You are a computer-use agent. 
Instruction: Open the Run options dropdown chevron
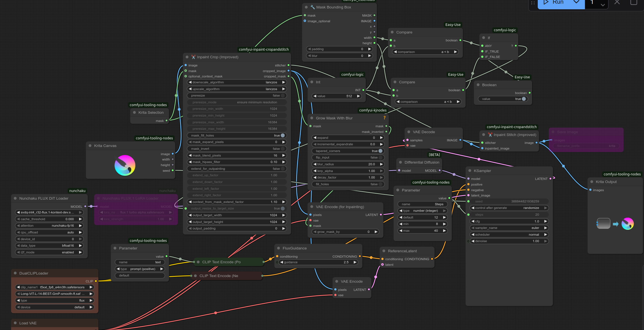pyautogui.click(x=576, y=3)
